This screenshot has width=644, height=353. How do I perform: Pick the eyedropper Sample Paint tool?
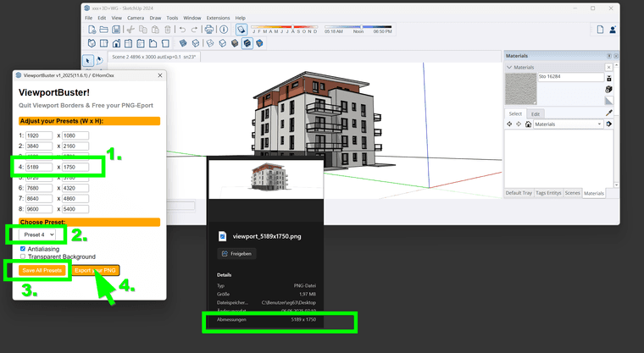coord(608,113)
